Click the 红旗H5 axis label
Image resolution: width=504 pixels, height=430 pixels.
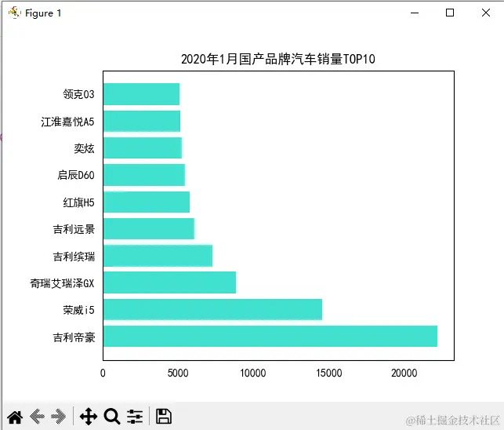tap(78, 202)
